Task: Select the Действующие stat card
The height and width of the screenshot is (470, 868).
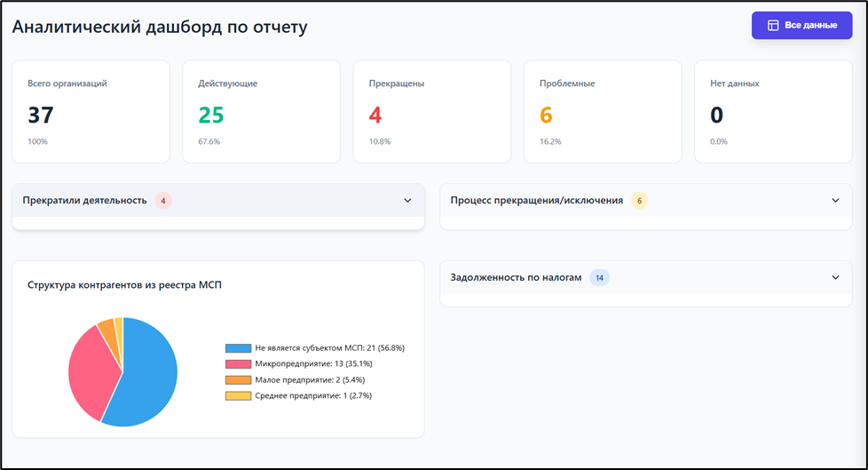Action: click(261, 112)
